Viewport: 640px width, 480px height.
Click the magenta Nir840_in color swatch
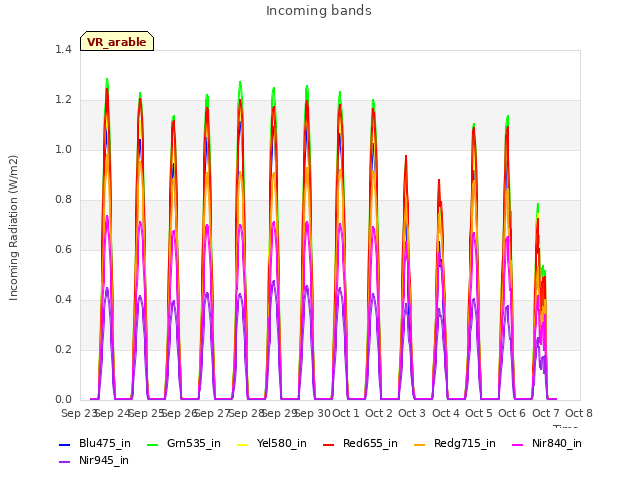point(517,444)
